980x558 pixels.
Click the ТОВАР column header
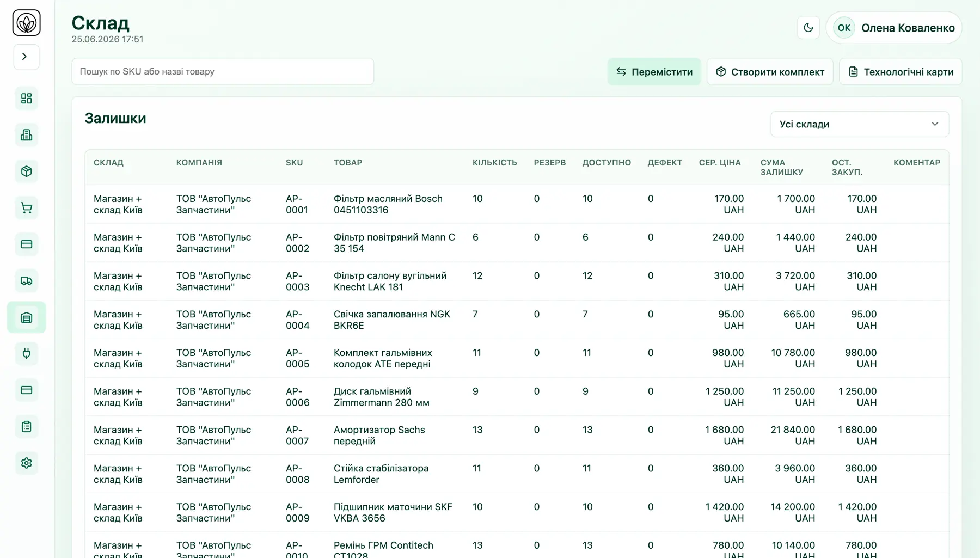pyautogui.click(x=348, y=163)
